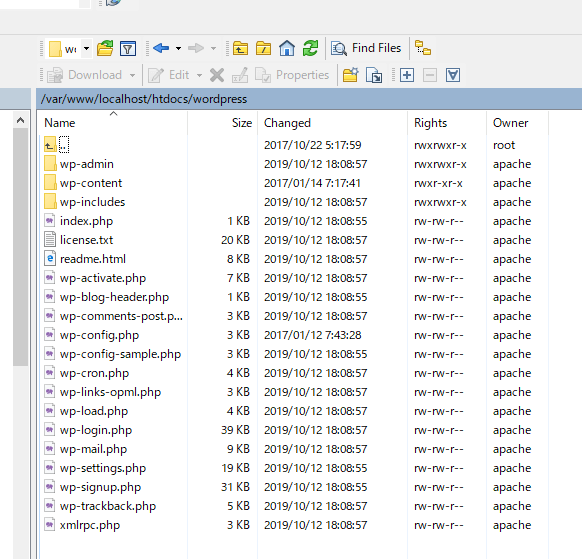
Task: Click the wp-content rights rwxr-xr-x
Action: point(438,183)
